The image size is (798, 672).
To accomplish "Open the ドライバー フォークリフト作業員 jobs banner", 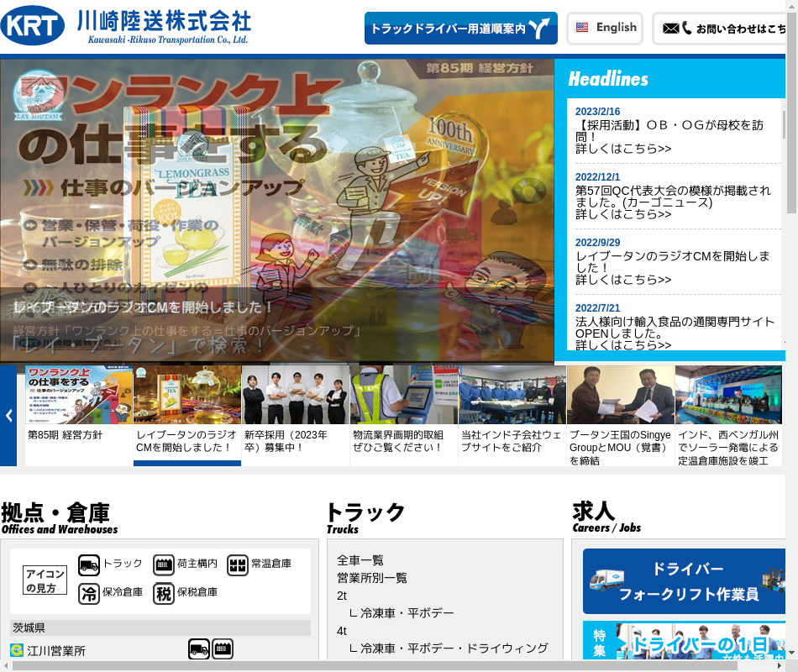I will [684, 581].
